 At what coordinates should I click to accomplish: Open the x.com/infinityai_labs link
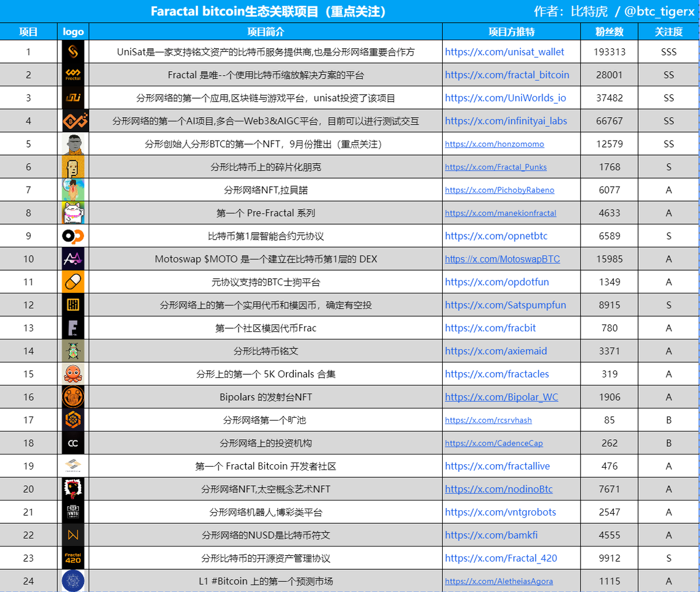click(x=506, y=121)
